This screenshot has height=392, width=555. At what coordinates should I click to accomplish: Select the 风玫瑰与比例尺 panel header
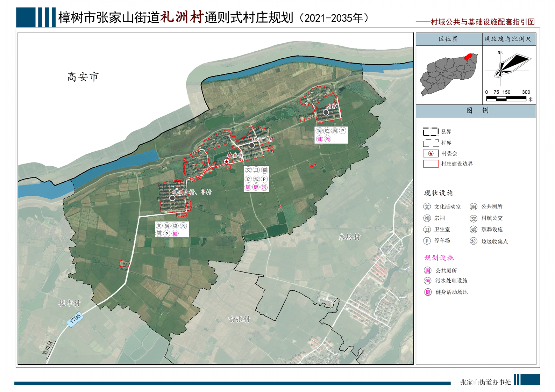[x=508, y=39]
